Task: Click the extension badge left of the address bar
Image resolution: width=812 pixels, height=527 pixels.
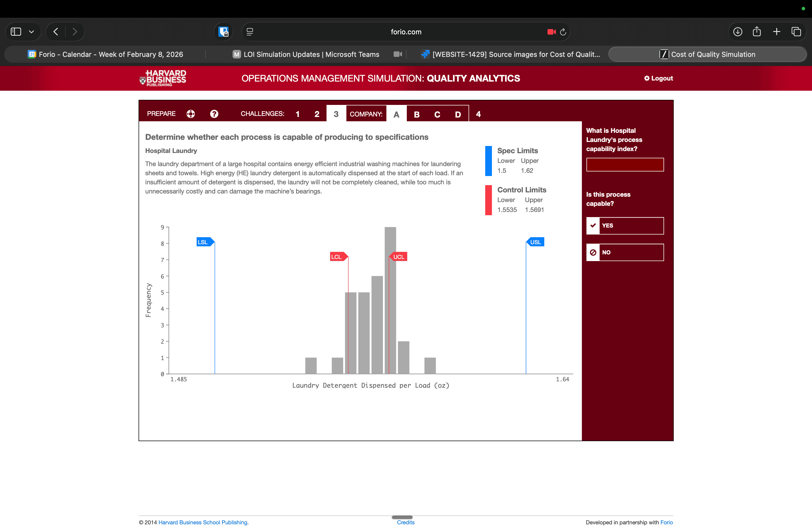Action: point(223,31)
